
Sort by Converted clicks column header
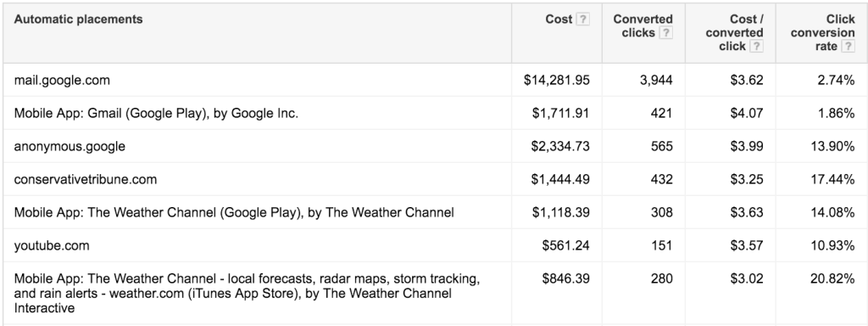(x=643, y=26)
